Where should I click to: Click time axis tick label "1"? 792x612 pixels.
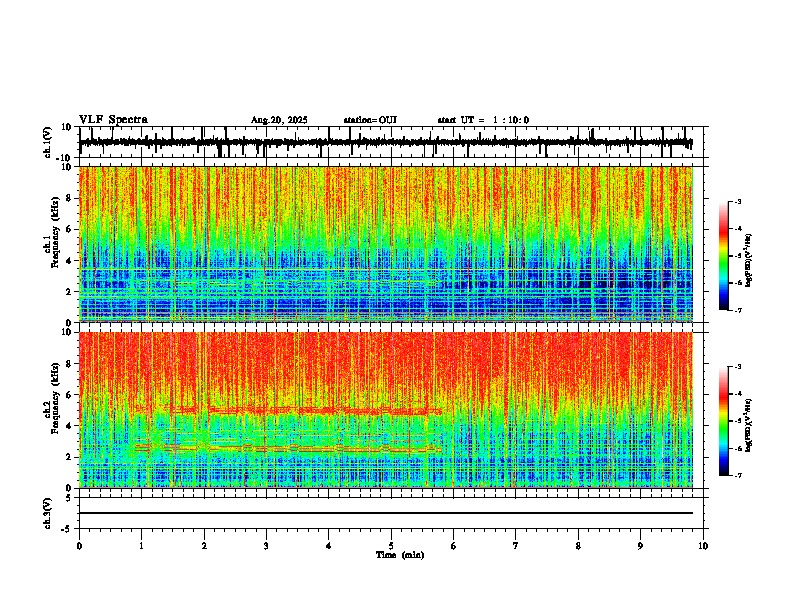[142, 546]
